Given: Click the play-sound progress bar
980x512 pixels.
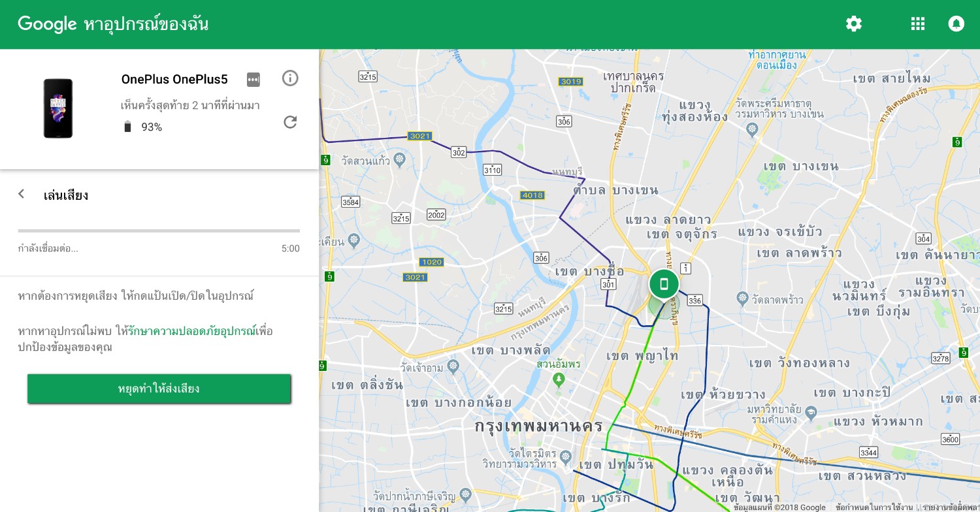Looking at the screenshot, I should [159, 231].
